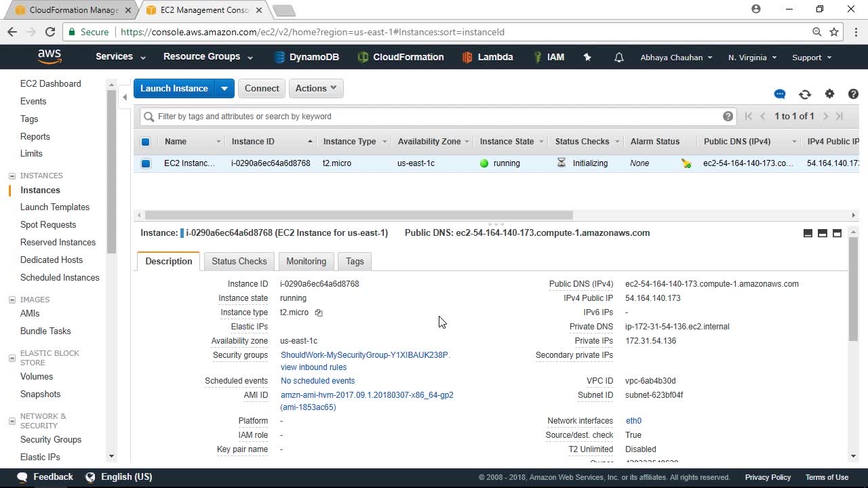
Task: Go to first page of results
Action: pos(748,117)
